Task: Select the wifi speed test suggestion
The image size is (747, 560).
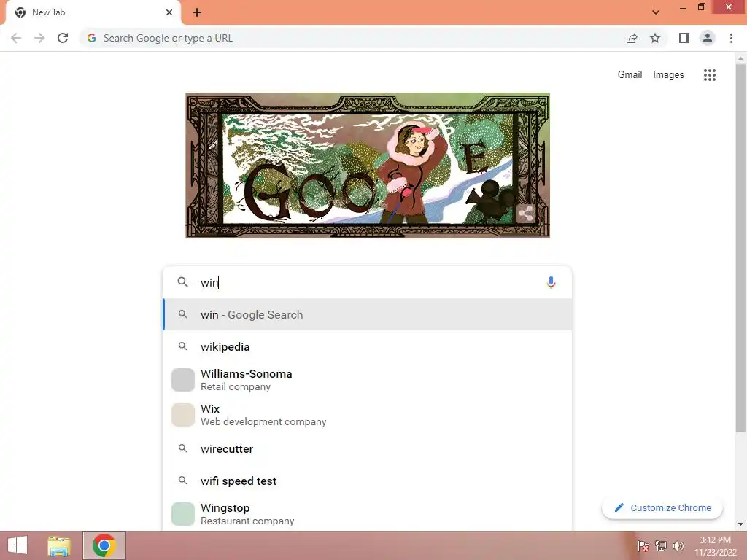Action: [x=368, y=481]
